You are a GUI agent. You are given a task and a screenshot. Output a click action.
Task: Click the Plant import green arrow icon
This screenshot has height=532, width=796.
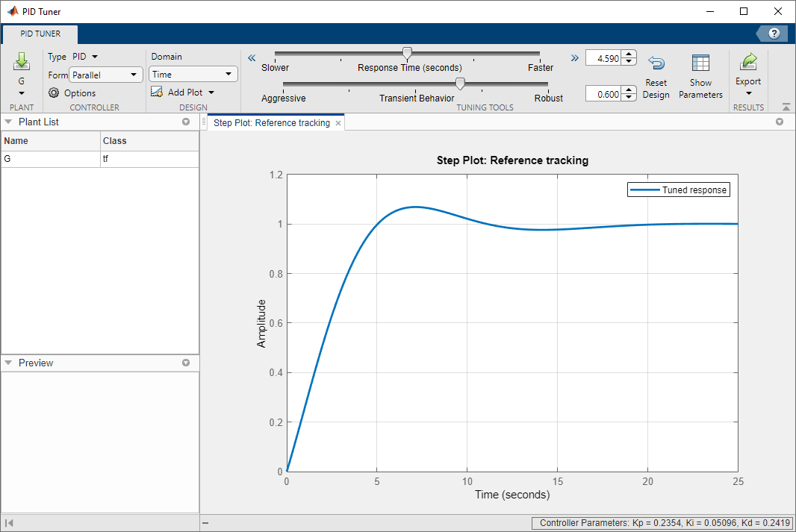pyautogui.click(x=21, y=62)
